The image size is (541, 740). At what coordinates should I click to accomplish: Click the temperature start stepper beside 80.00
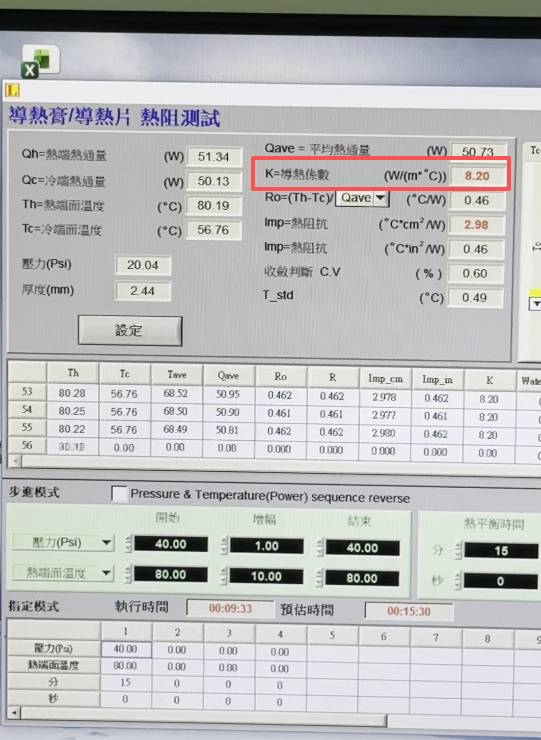[x=128, y=574]
